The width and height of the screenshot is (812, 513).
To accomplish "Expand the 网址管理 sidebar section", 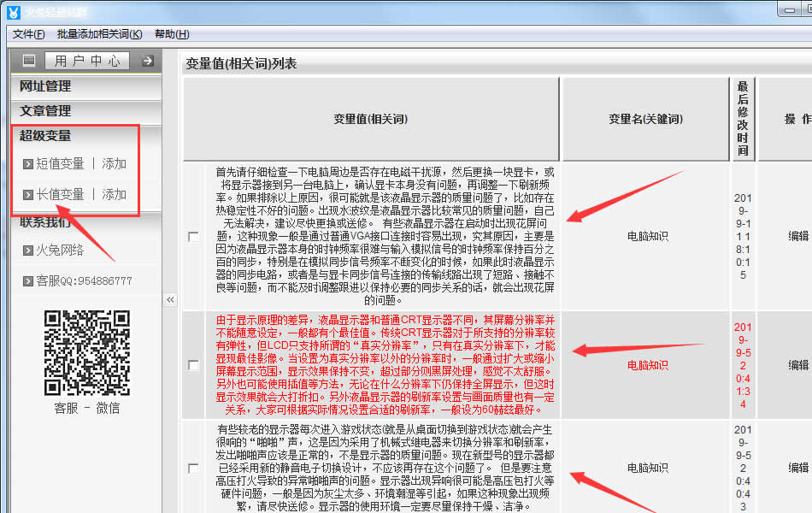I will (46, 86).
